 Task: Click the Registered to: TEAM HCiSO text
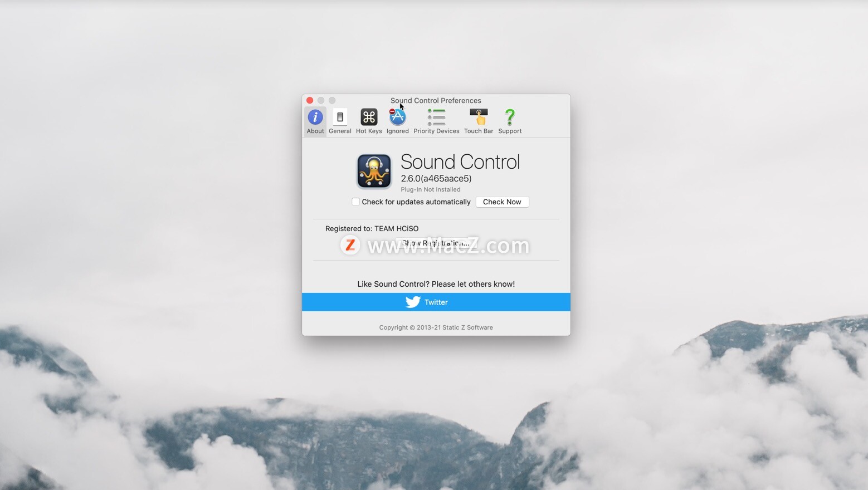[x=372, y=228]
